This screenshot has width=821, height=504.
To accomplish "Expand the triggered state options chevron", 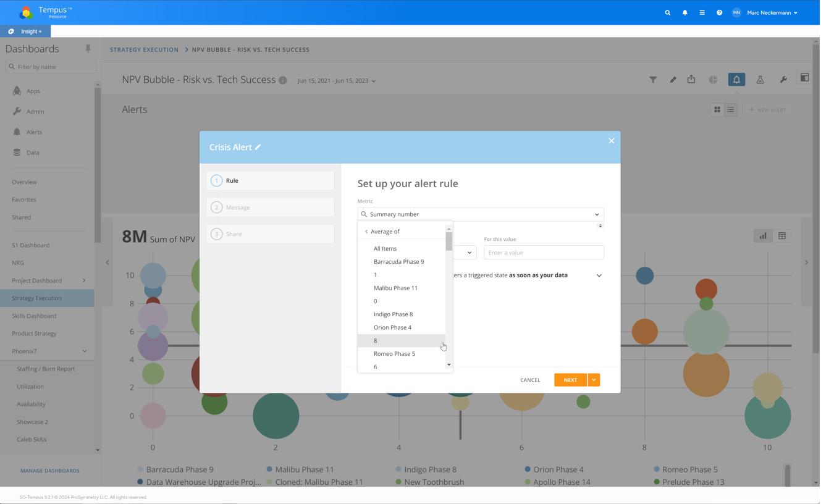I will pos(599,275).
